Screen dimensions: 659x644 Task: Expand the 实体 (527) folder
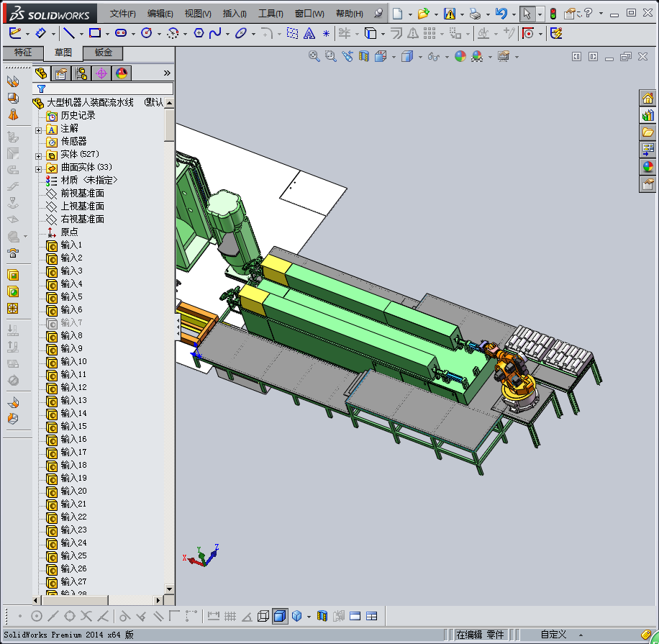click(39, 155)
